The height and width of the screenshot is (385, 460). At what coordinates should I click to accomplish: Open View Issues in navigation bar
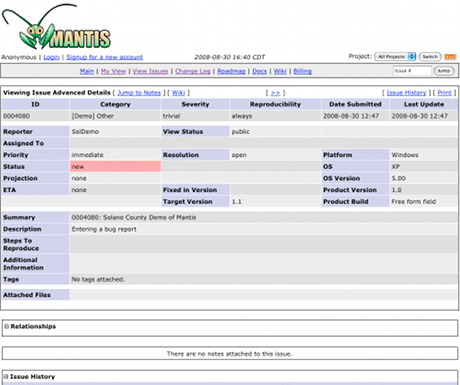[x=150, y=71]
